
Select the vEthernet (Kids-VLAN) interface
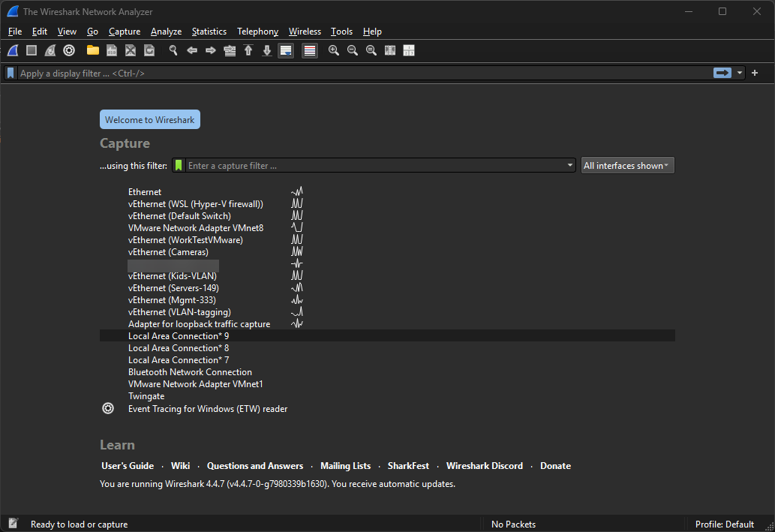172,276
